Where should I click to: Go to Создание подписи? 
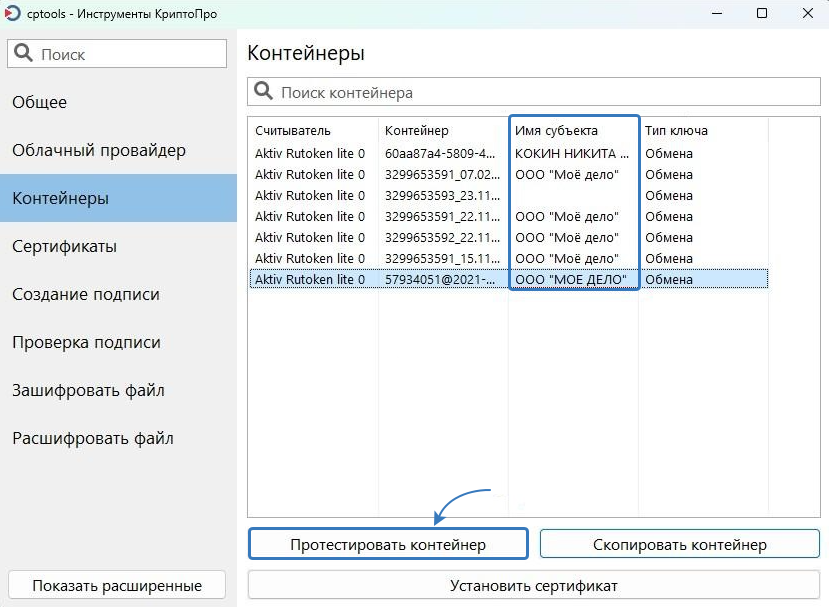tap(86, 294)
